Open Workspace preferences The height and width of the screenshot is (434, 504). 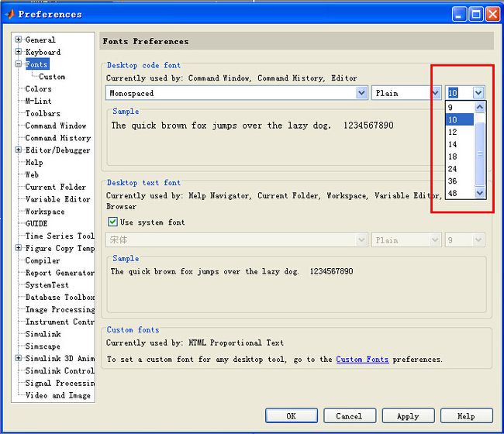click(x=45, y=212)
